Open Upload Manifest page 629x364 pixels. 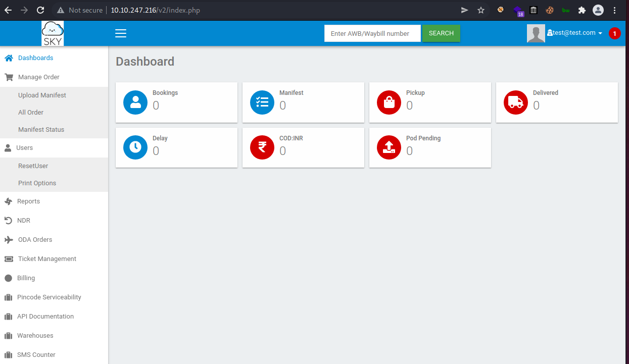coord(42,95)
